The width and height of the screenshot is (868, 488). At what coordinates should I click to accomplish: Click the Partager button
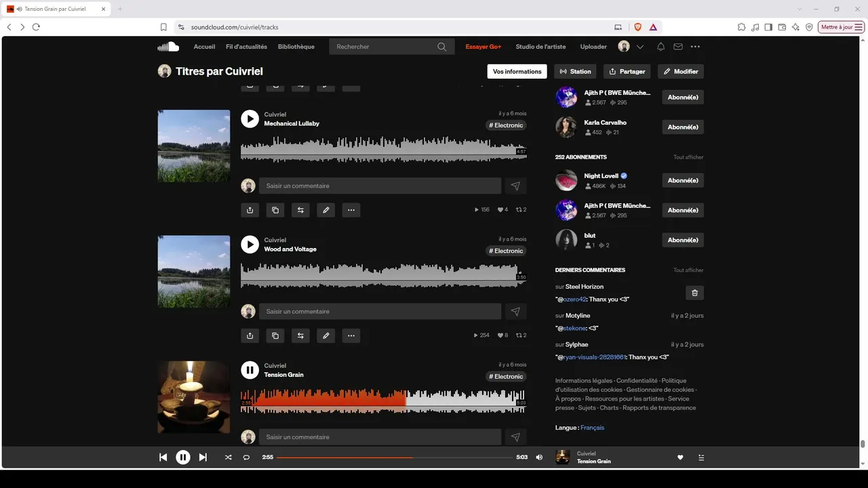(627, 71)
